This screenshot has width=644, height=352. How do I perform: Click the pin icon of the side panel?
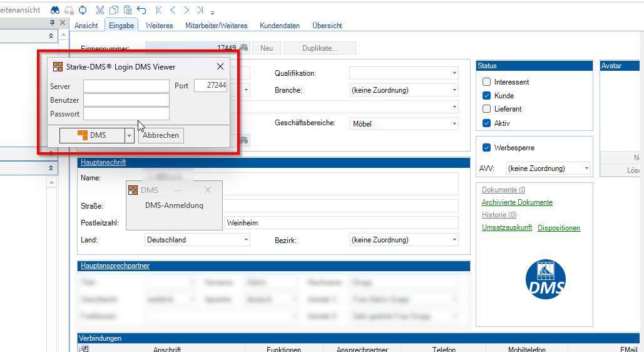pos(52,23)
